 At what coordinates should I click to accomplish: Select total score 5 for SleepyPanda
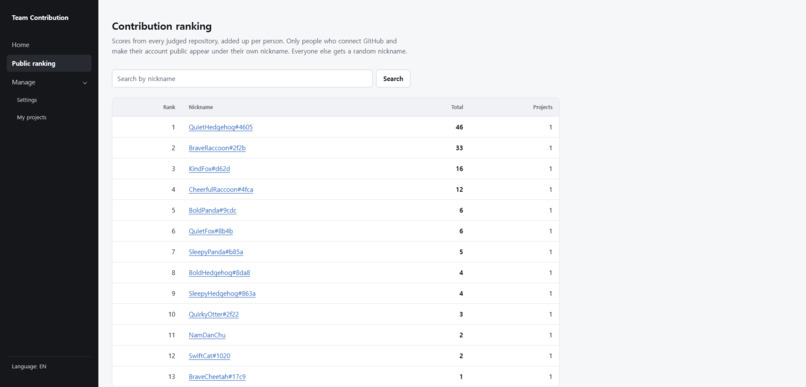tap(461, 252)
